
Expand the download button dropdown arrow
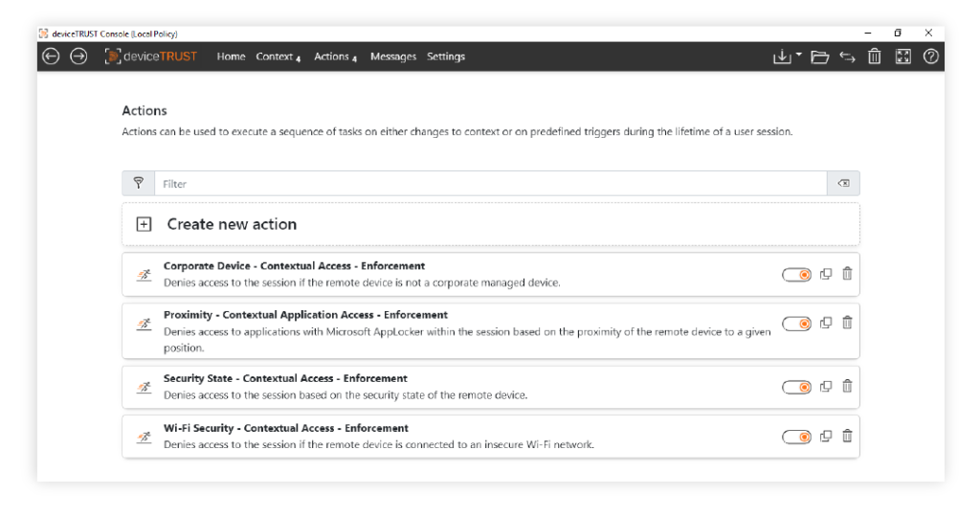(799, 56)
